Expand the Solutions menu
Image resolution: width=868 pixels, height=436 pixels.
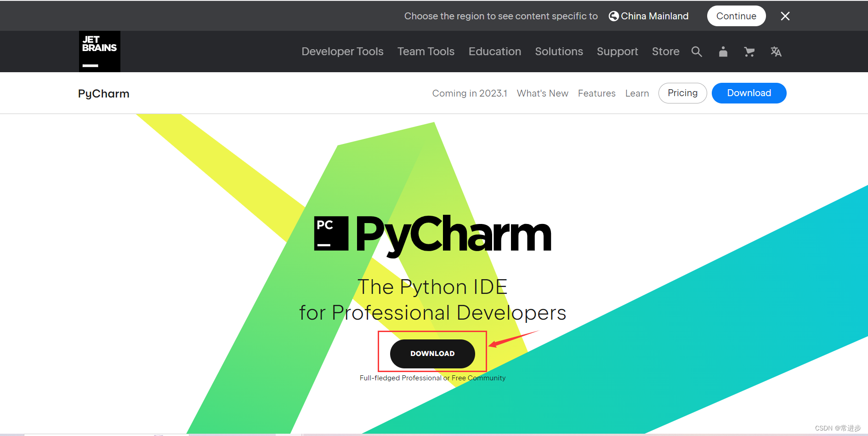click(x=559, y=52)
